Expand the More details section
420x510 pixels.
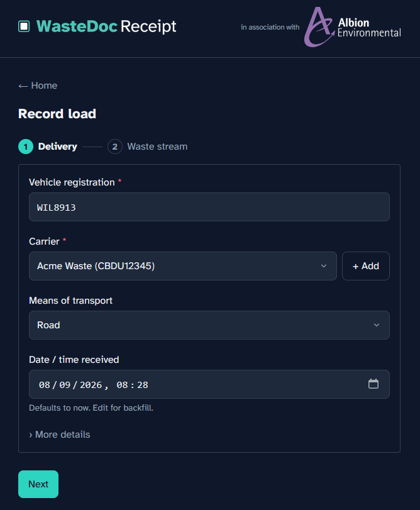60,435
